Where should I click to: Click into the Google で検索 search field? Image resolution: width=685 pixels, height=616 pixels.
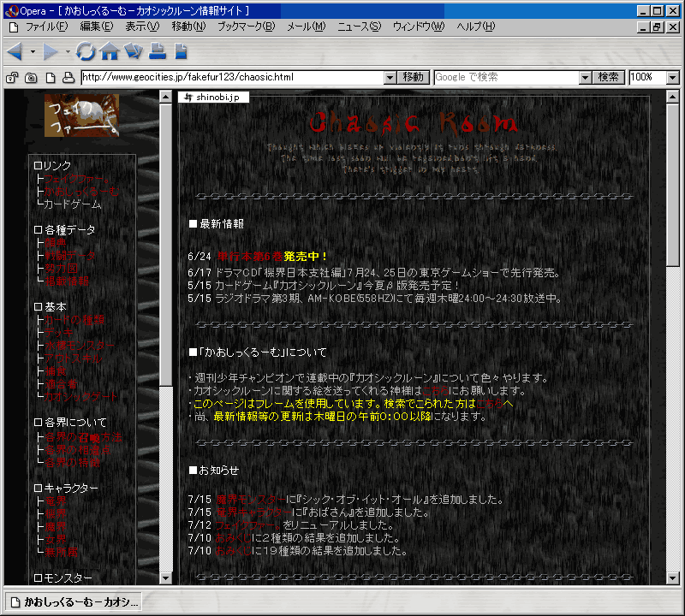[x=507, y=78]
